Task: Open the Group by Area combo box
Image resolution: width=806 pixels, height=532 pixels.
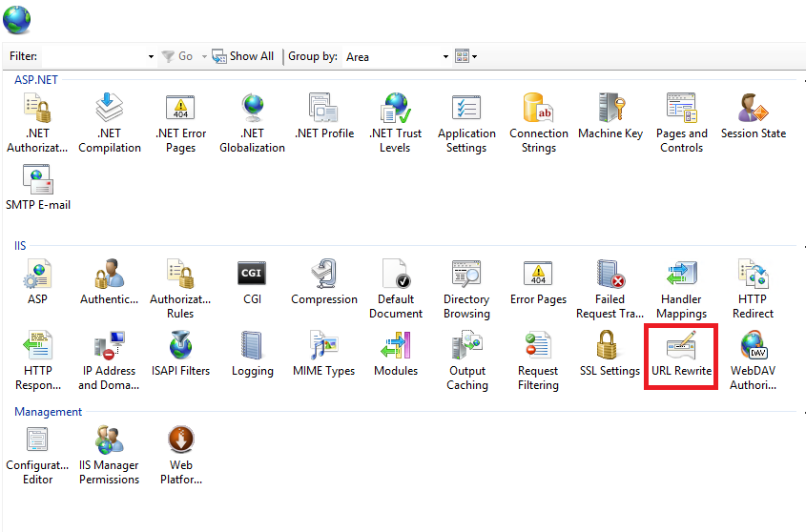Action: pyautogui.click(x=397, y=56)
